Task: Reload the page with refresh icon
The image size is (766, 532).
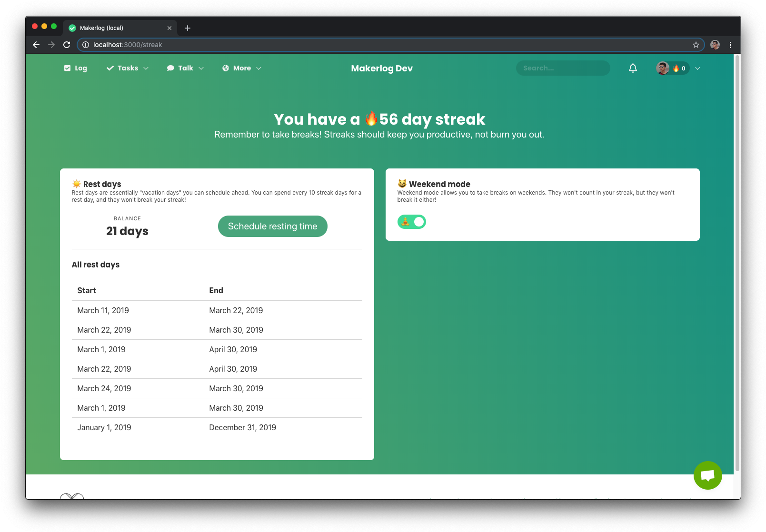Action: [67, 45]
